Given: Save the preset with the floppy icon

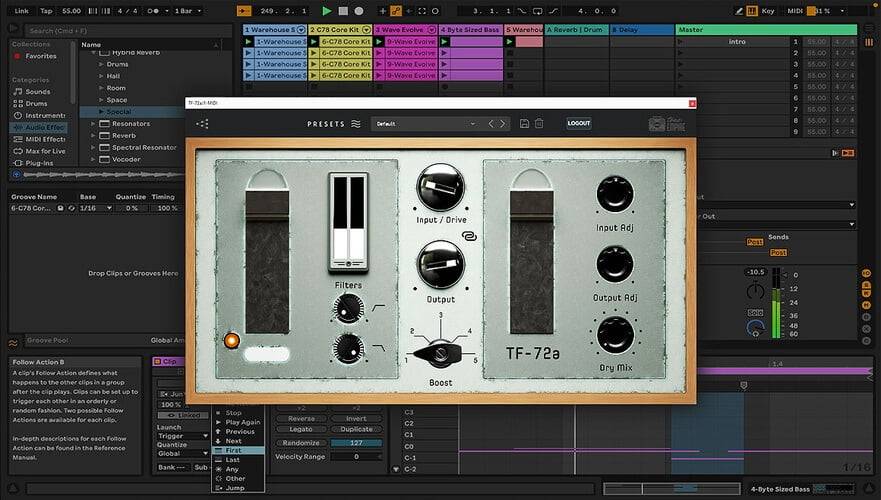Looking at the screenshot, I should click(x=524, y=124).
